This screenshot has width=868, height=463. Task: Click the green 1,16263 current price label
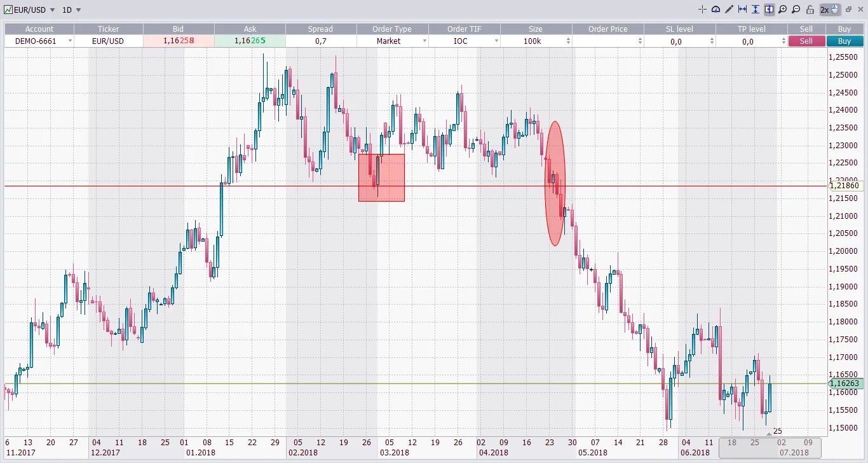click(x=846, y=384)
